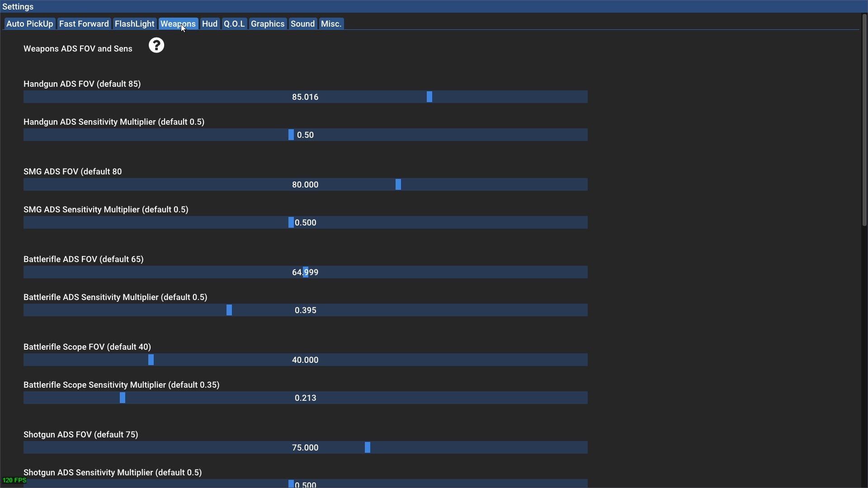Switch to the Sound tab

coord(302,24)
